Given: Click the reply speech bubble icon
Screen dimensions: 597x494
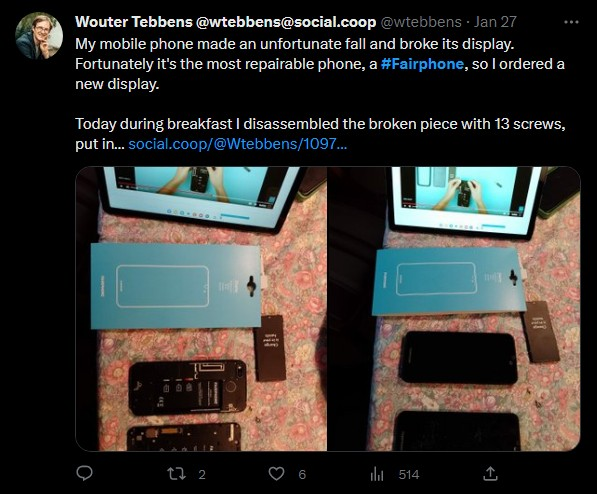Looking at the screenshot, I should (x=84, y=473).
